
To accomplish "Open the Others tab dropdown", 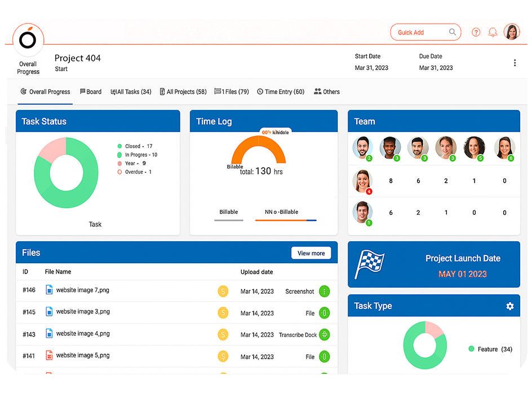I will (327, 91).
